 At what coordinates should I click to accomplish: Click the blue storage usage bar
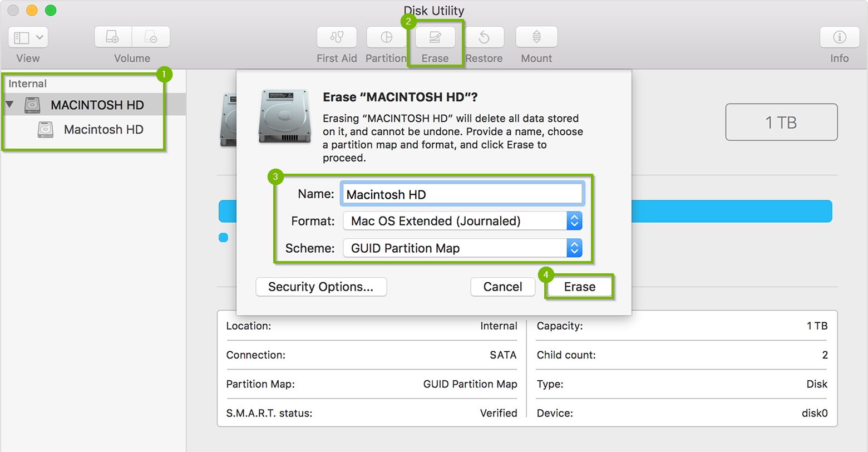point(723,211)
